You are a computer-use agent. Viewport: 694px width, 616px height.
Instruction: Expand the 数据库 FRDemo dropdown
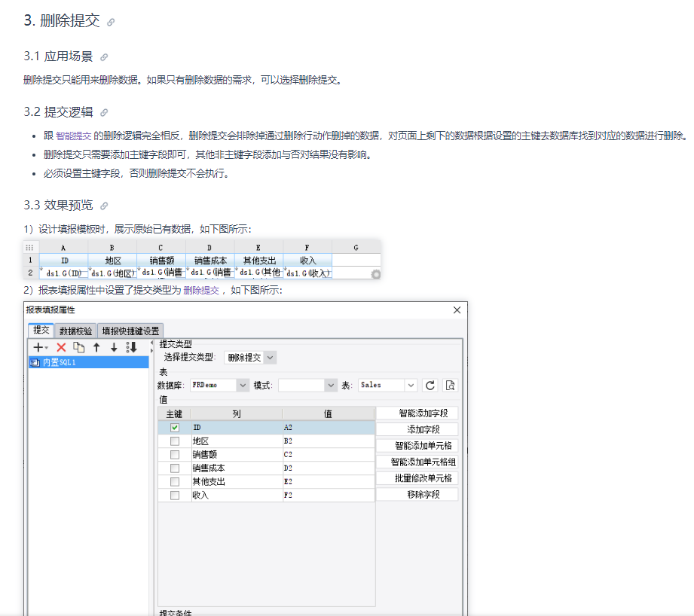pyautogui.click(x=219, y=385)
